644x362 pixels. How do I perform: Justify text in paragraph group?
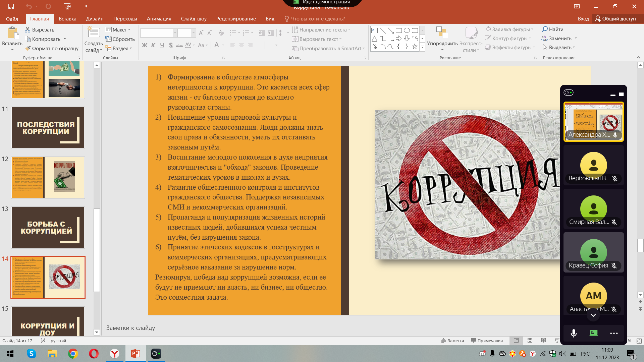259,45
